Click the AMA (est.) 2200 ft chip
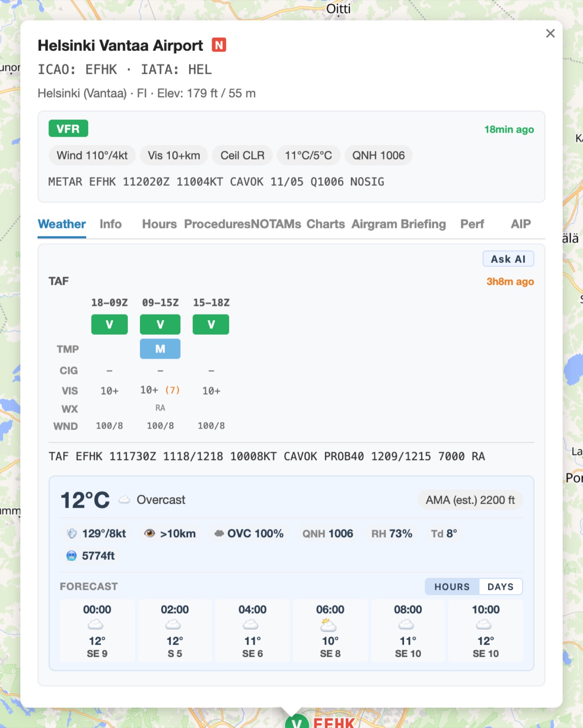Screen dimensions: 583x728 470,500
